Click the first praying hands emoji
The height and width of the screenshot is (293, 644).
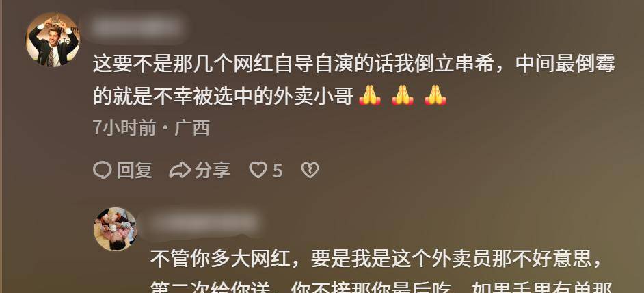pyautogui.click(x=370, y=97)
